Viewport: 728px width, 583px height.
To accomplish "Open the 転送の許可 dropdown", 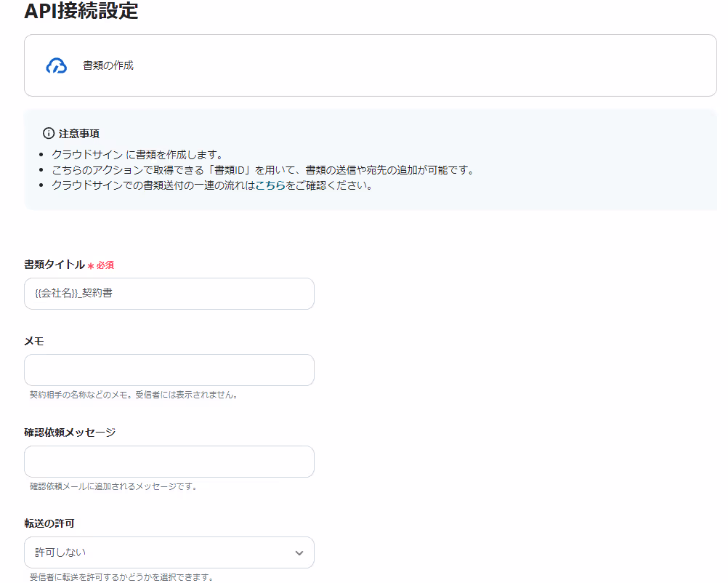I will click(x=169, y=552).
